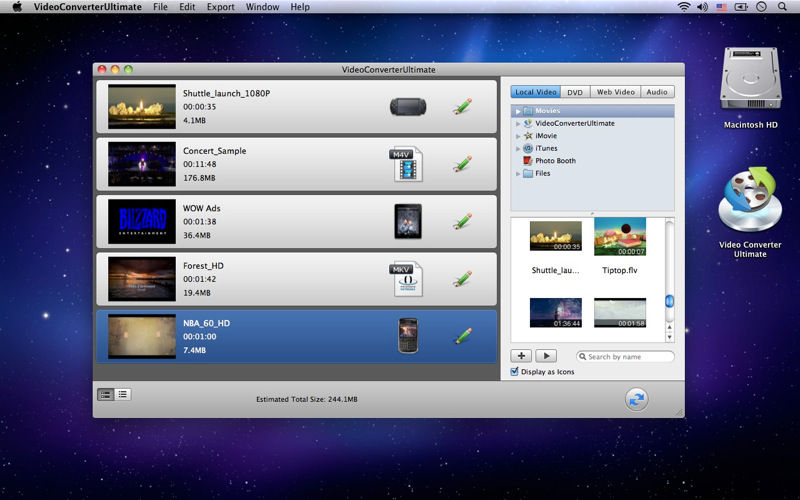Switch to the Web Video tab

(615, 92)
